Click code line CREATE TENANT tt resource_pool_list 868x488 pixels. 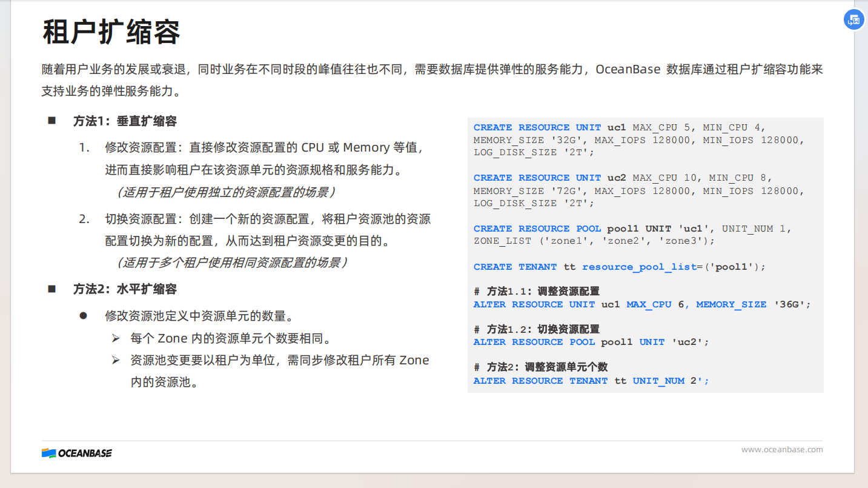tap(620, 267)
